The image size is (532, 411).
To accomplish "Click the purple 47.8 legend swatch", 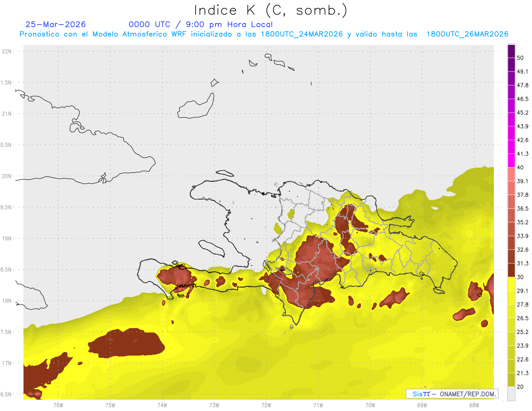I will [x=511, y=78].
